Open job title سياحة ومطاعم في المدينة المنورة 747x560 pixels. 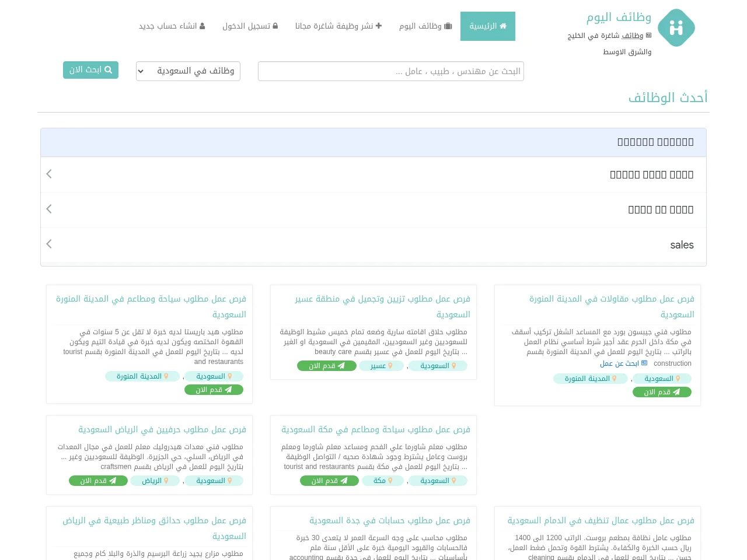click(151, 306)
